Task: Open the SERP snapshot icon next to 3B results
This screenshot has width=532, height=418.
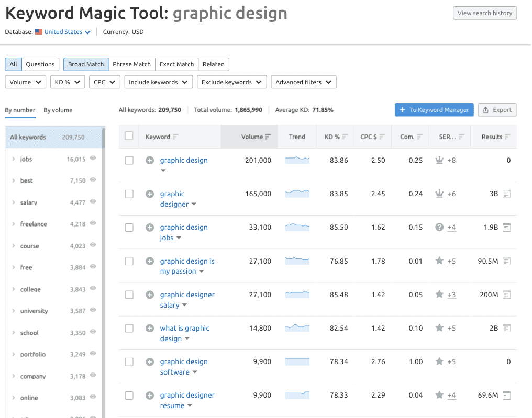Action: [x=506, y=194]
